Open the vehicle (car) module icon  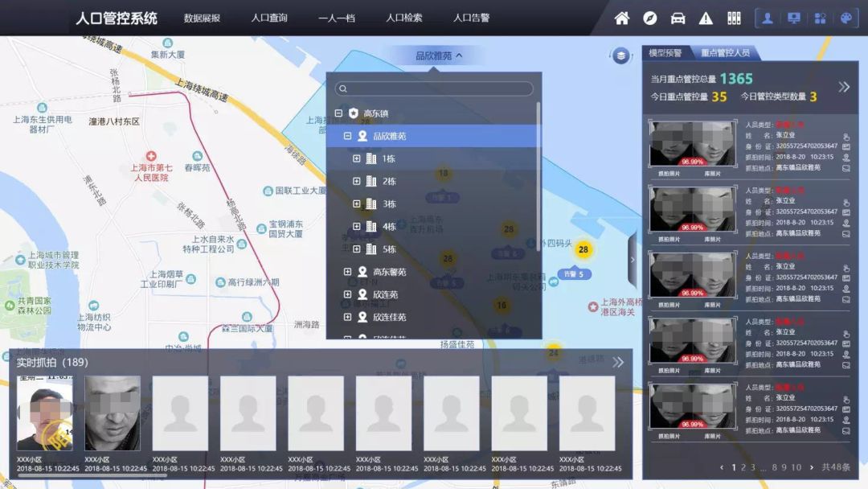click(678, 18)
